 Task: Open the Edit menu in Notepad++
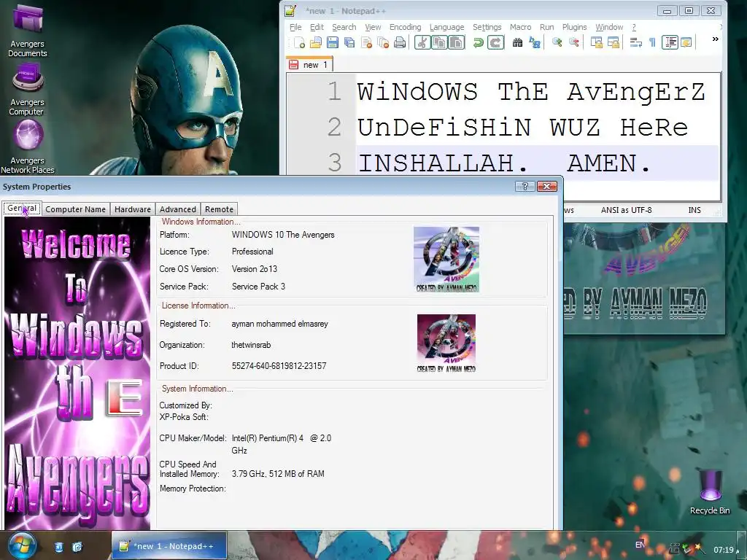pyautogui.click(x=317, y=27)
